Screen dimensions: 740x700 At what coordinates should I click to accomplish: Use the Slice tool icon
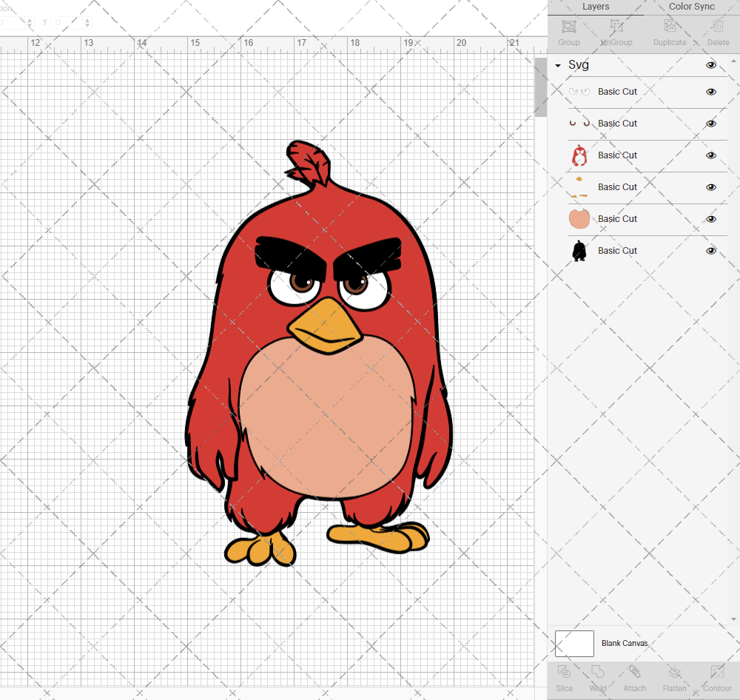click(x=564, y=672)
